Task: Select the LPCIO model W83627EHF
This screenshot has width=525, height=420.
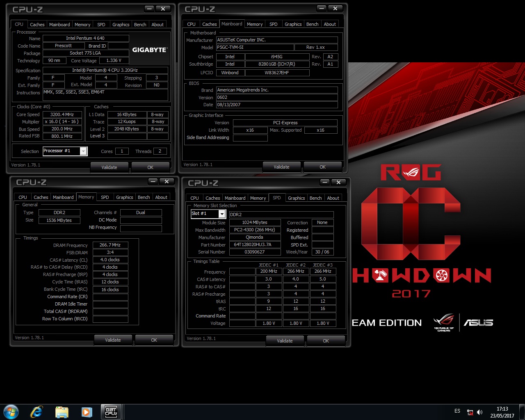Action: click(x=277, y=73)
